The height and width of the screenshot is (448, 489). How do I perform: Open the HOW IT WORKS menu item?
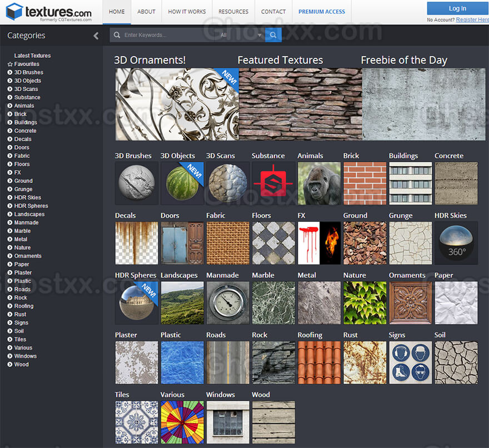click(187, 12)
